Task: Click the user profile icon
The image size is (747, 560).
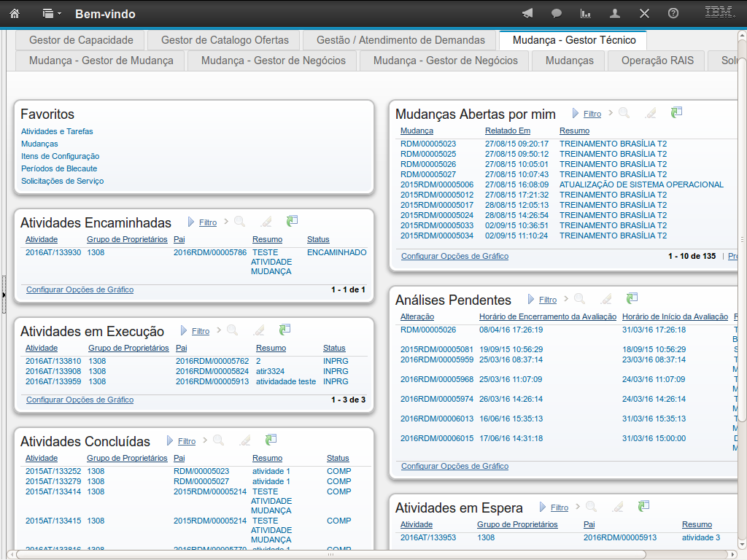Action: pos(615,14)
